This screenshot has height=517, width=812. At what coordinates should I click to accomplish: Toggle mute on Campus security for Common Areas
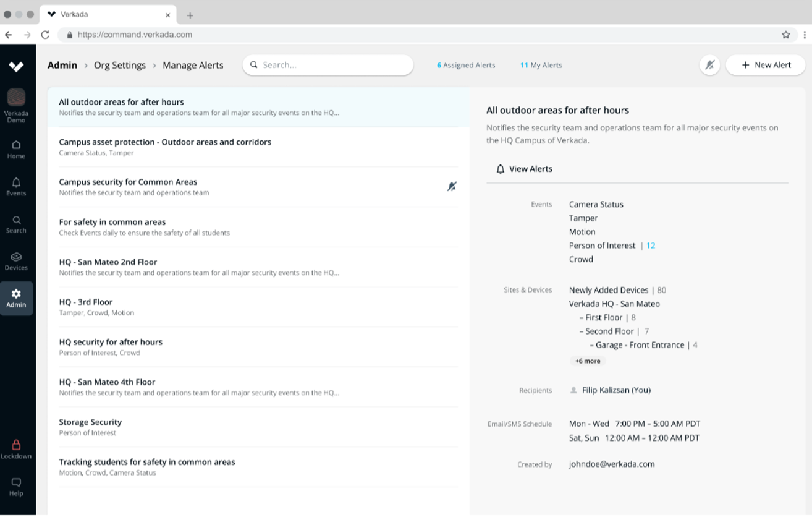click(453, 186)
